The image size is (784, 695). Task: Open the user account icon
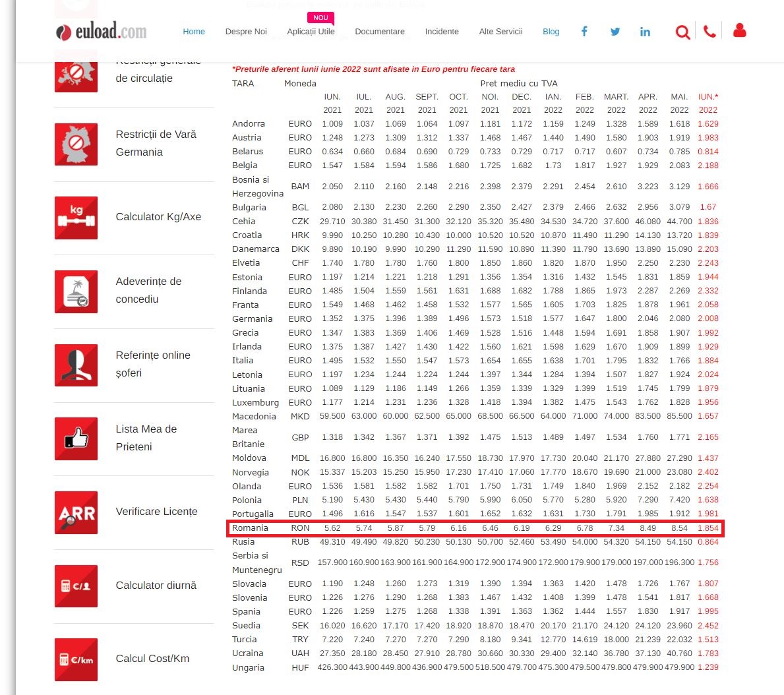(740, 30)
